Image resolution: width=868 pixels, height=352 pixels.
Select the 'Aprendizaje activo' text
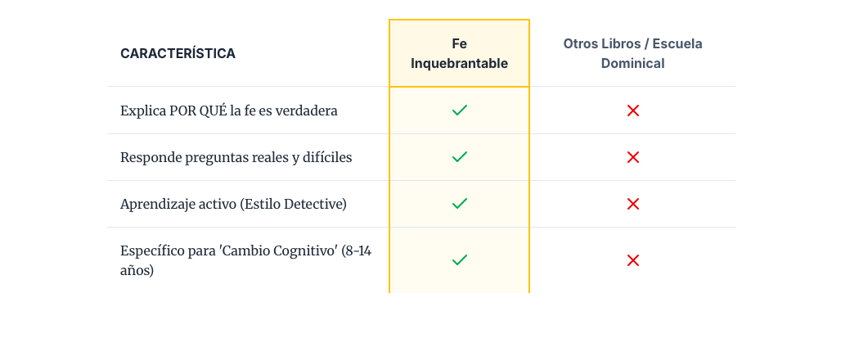[178, 204]
